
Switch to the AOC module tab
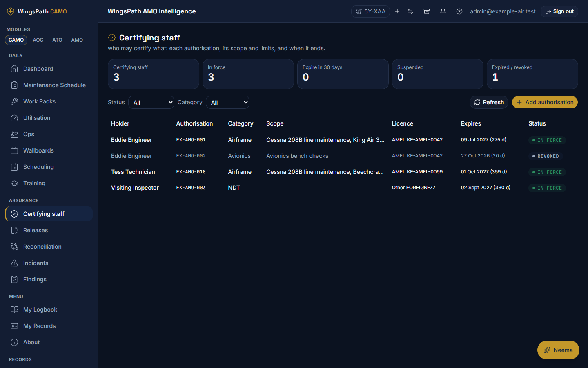(x=38, y=40)
